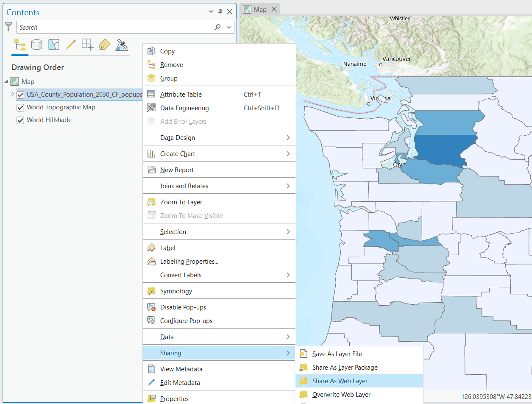Select List By Perspective Imagery icon

tap(122, 45)
